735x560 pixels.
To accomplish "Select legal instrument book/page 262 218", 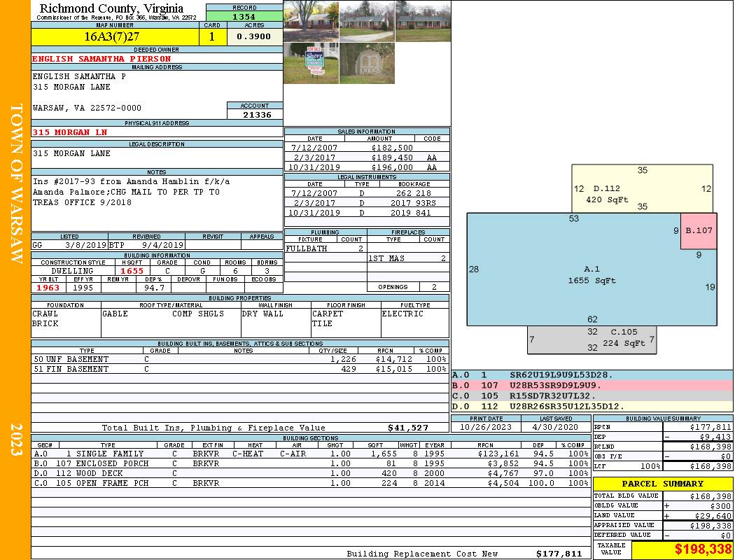I will pos(414,193).
